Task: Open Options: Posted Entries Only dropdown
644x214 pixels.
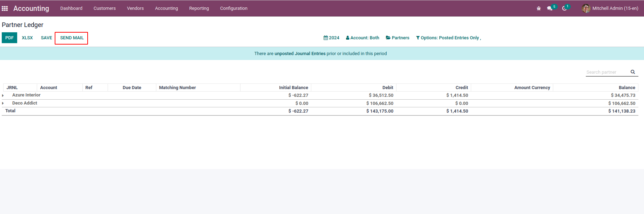Action: tap(448, 38)
